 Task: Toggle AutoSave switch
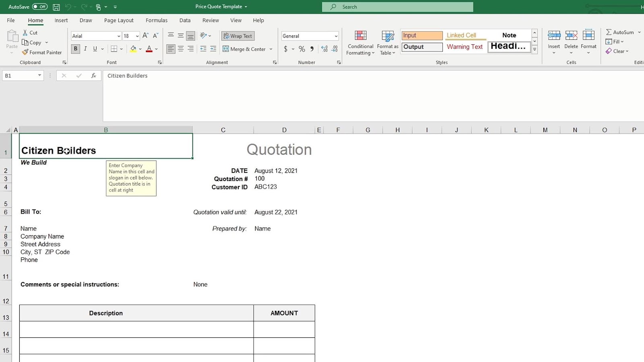(x=39, y=7)
